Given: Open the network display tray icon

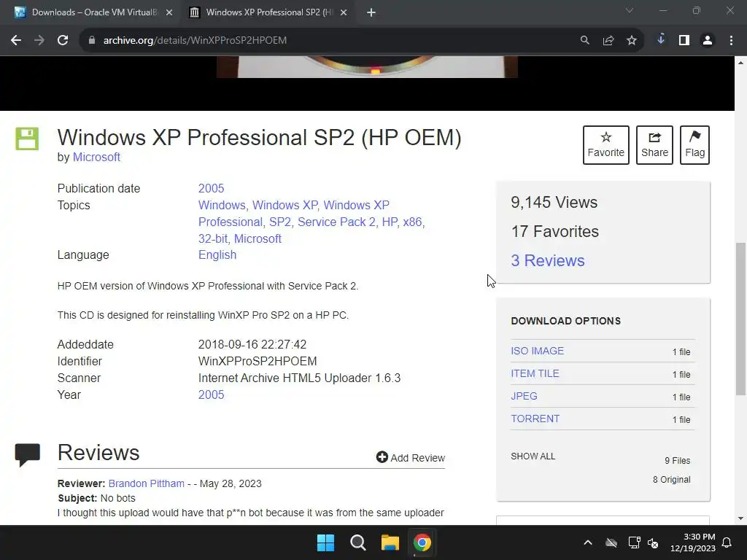Looking at the screenshot, I should [x=634, y=542].
